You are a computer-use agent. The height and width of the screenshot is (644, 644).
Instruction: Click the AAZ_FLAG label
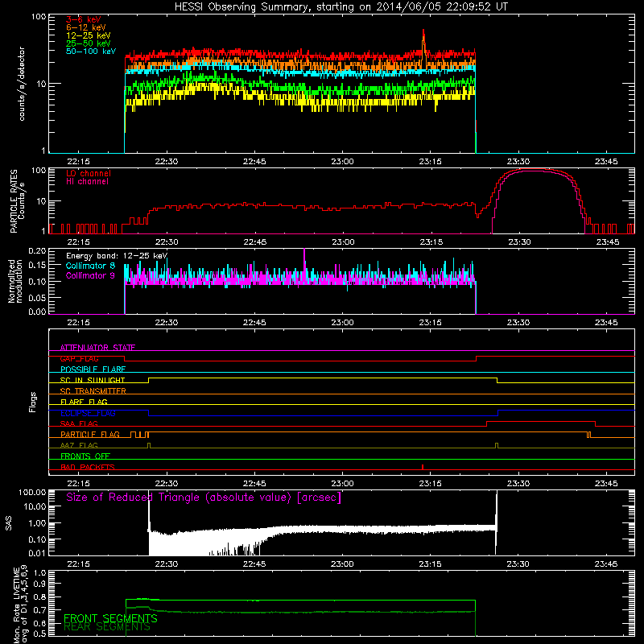(x=79, y=445)
